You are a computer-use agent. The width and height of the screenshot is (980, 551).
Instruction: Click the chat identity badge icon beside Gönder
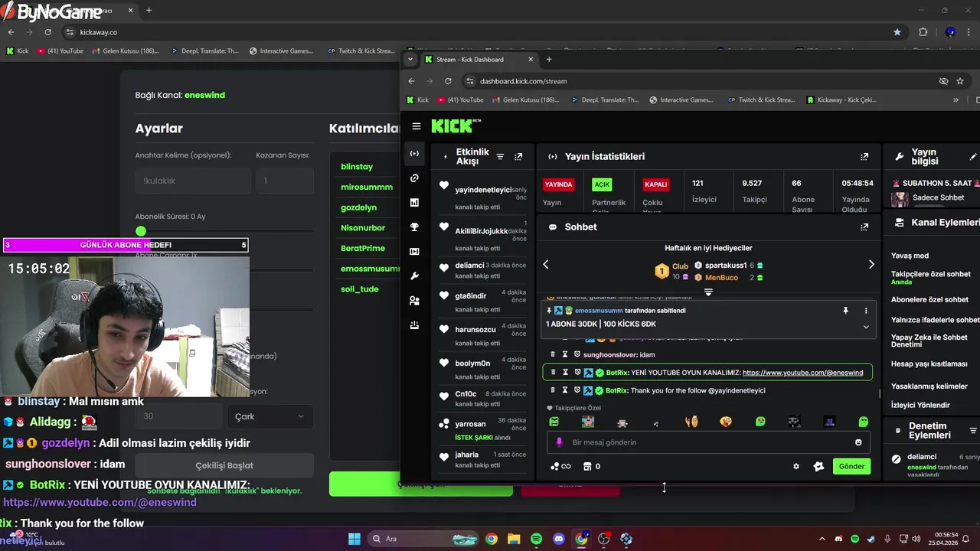pyautogui.click(x=818, y=466)
